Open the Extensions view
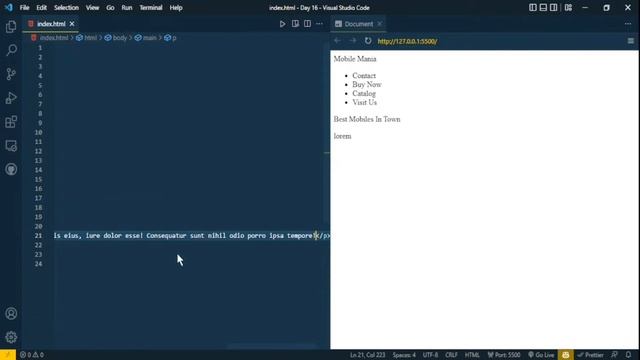This screenshot has width=640, height=360. pyautogui.click(x=11, y=122)
